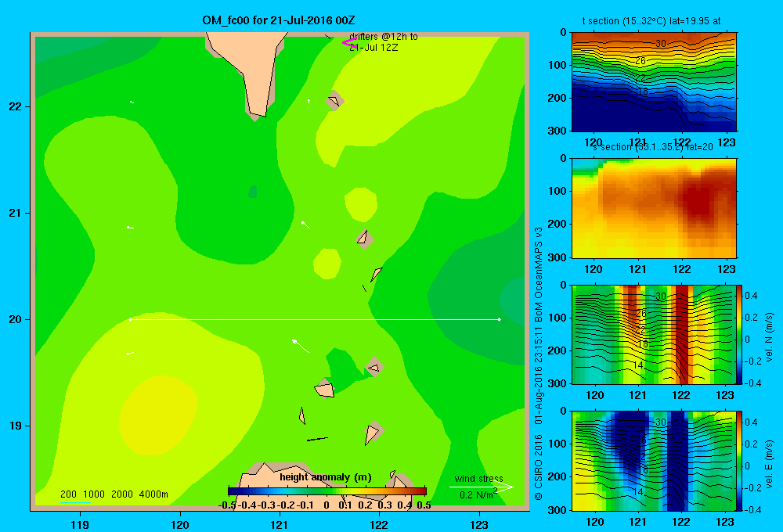783x532 pixels.
Task: Click the "vel. E (m/s)" axis label
Action: (x=770, y=464)
